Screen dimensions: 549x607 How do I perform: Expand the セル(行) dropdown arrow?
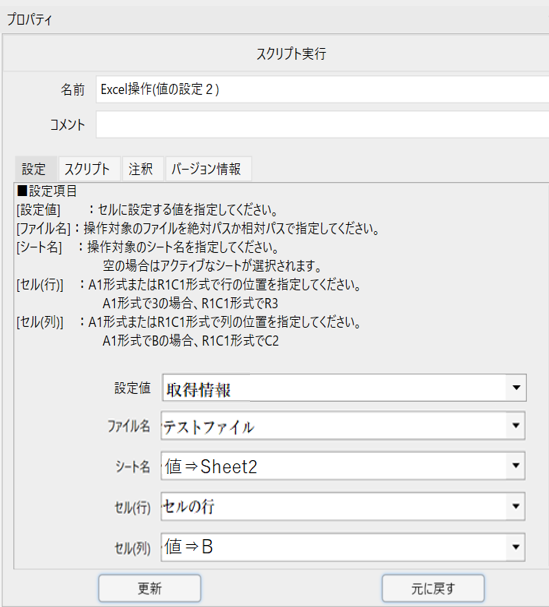point(515,506)
